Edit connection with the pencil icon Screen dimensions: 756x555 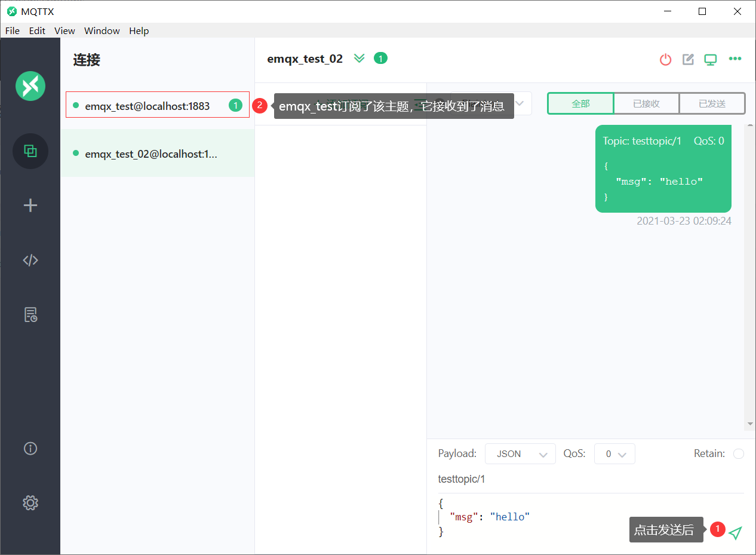[x=688, y=59]
